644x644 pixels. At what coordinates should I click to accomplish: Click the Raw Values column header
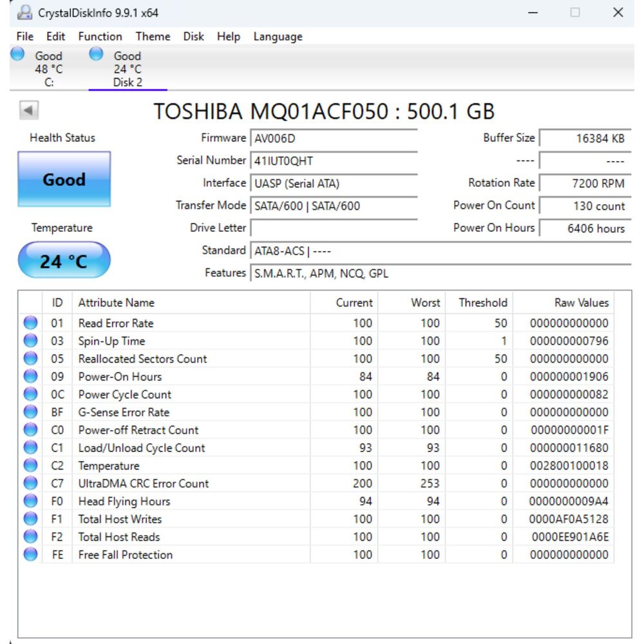[x=563, y=303]
